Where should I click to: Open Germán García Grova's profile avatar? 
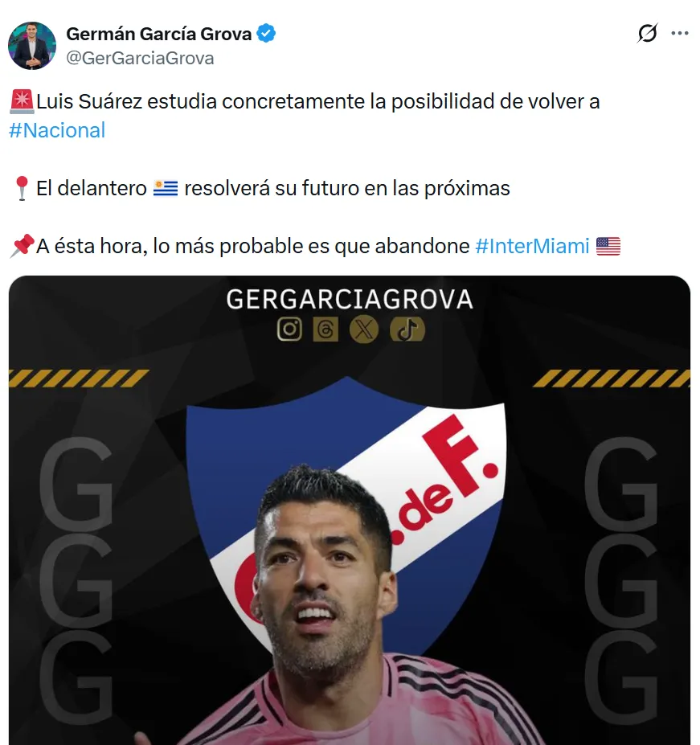click(x=32, y=46)
